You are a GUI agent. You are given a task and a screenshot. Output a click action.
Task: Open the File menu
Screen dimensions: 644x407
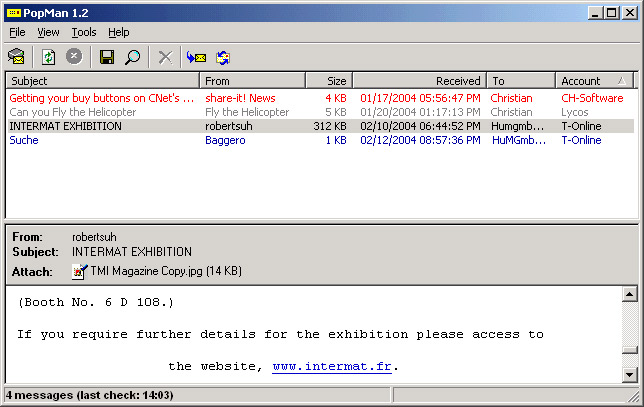(17, 32)
